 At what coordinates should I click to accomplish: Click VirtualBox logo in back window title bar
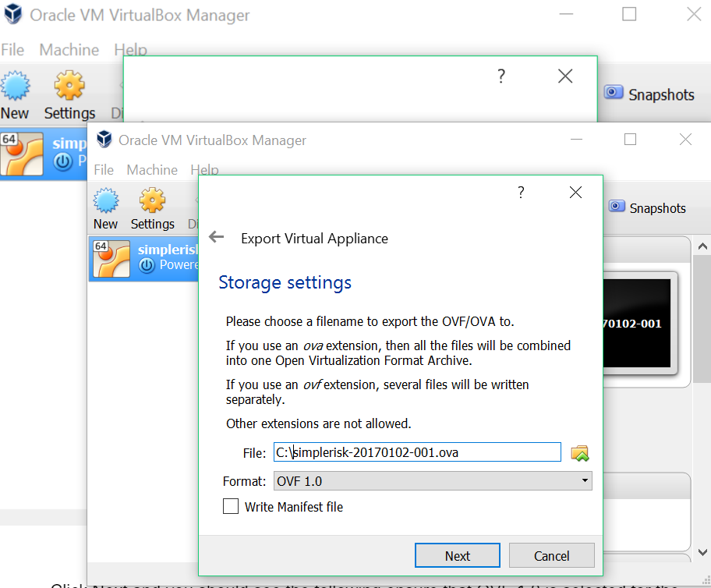click(x=13, y=13)
